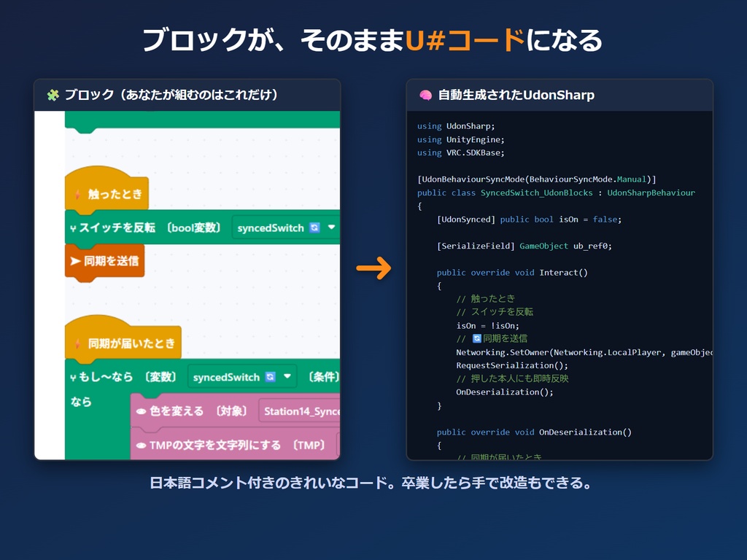Click the [bool変数] parameter label
Viewport: 747px width, 560px height.
[x=193, y=227]
